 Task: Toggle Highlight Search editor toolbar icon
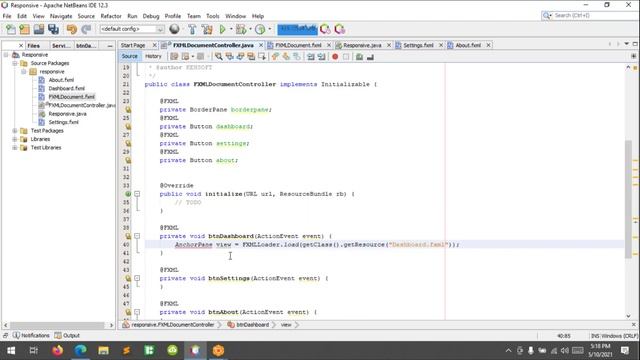coord(251,57)
